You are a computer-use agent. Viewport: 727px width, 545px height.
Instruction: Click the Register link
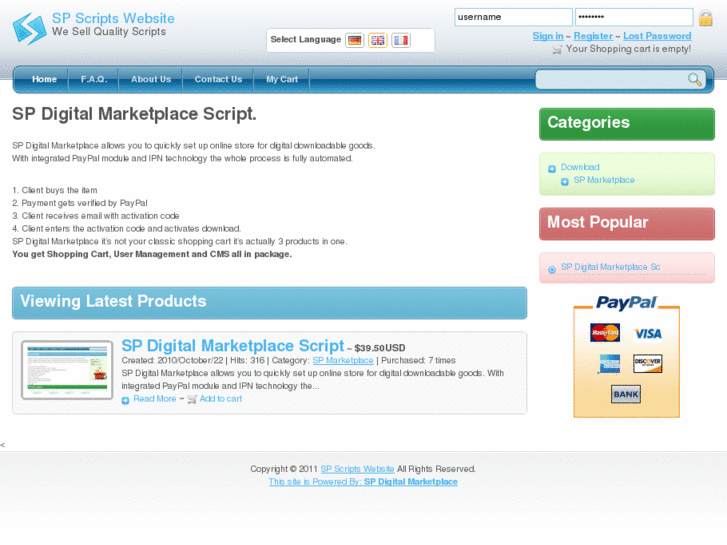593,36
